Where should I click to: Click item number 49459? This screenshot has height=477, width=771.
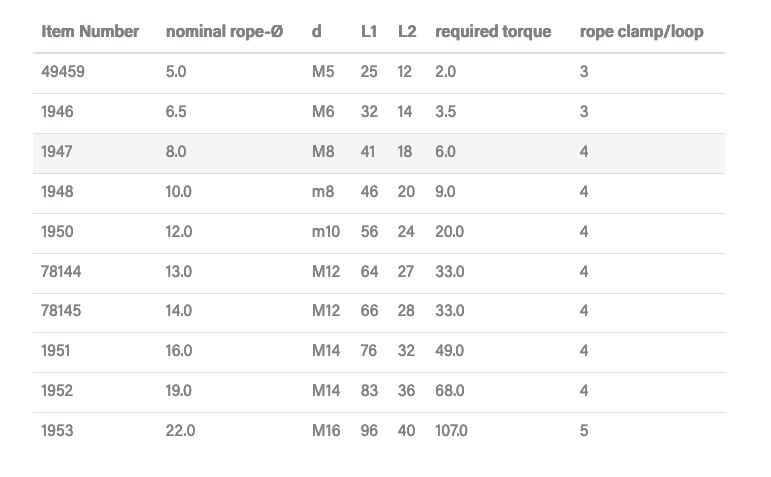click(x=63, y=72)
